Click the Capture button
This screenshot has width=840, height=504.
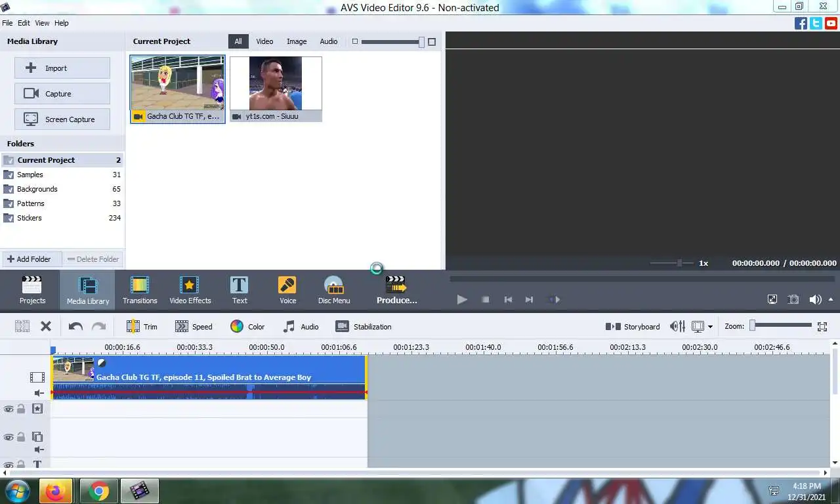point(62,94)
